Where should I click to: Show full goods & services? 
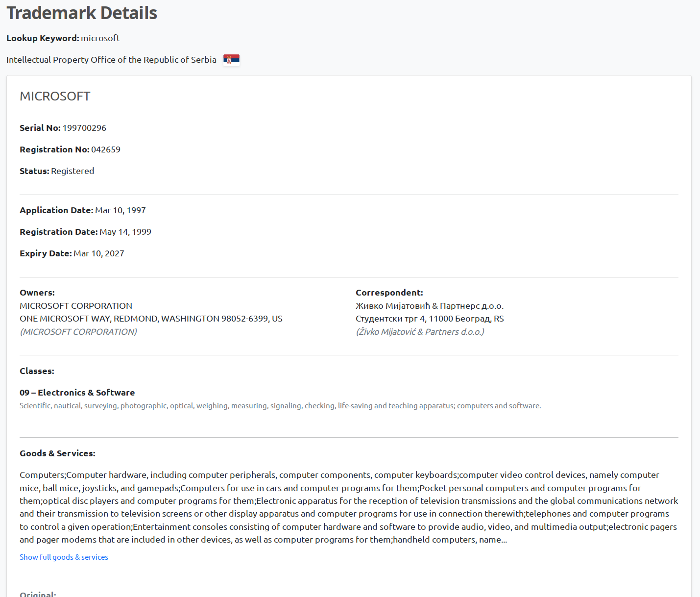pos(64,557)
